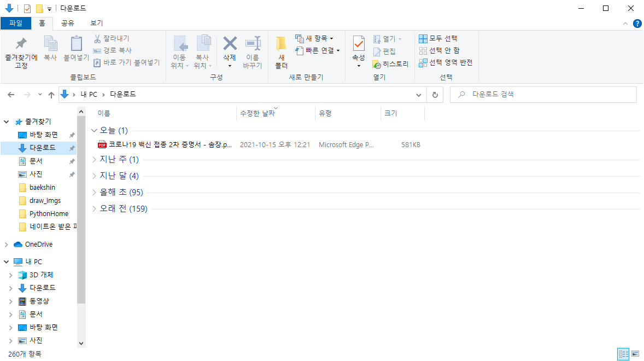Screen dimensions: 644x361
Task: Open the PythonHome folder
Action: click(x=49, y=213)
